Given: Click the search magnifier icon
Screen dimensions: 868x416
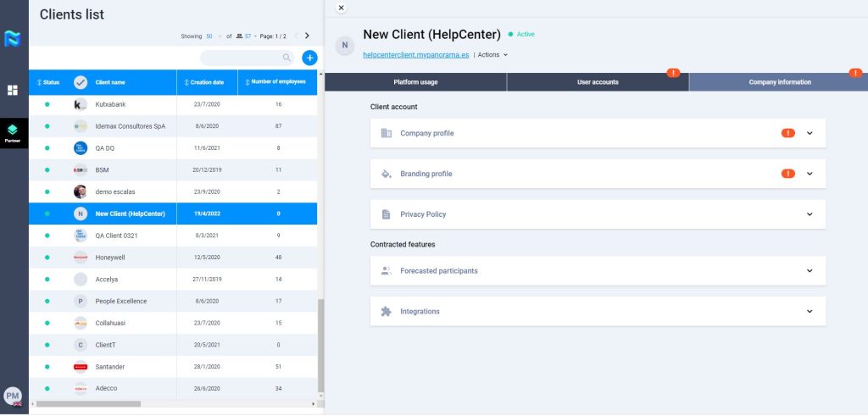Looking at the screenshot, I should 287,58.
